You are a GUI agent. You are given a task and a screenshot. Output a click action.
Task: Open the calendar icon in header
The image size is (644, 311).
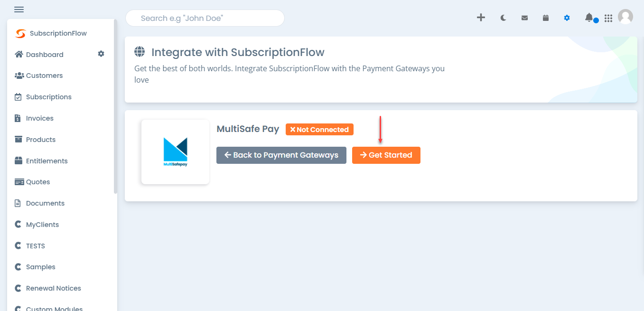546,18
